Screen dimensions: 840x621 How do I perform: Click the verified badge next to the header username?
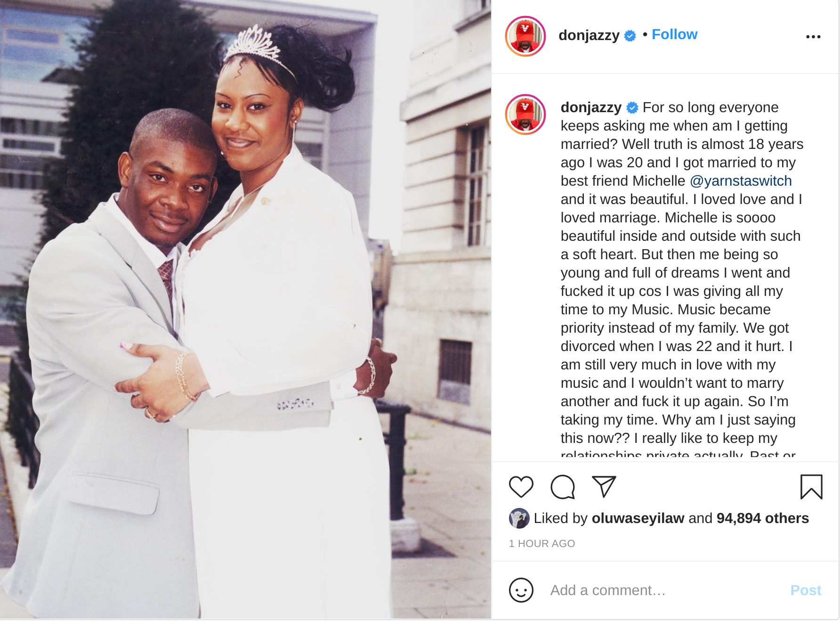pyautogui.click(x=630, y=36)
